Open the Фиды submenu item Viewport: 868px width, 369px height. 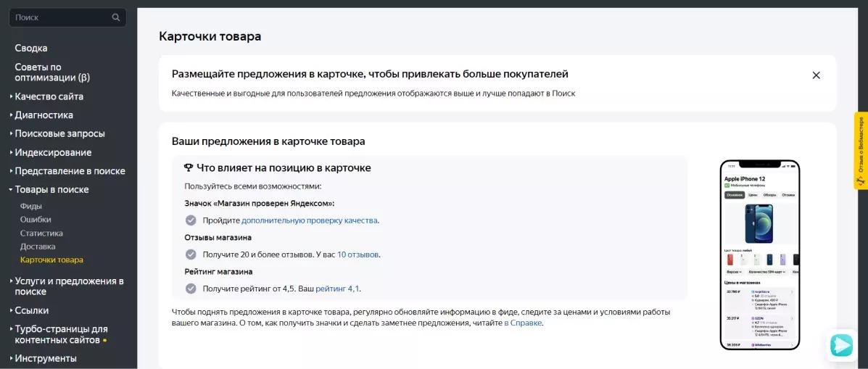click(31, 207)
